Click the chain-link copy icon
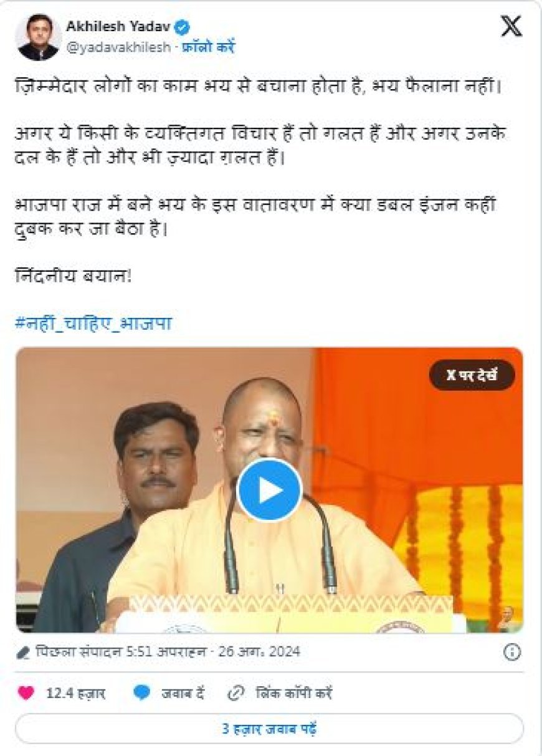Viewport: 542px width, 756px height. (235, 692)
